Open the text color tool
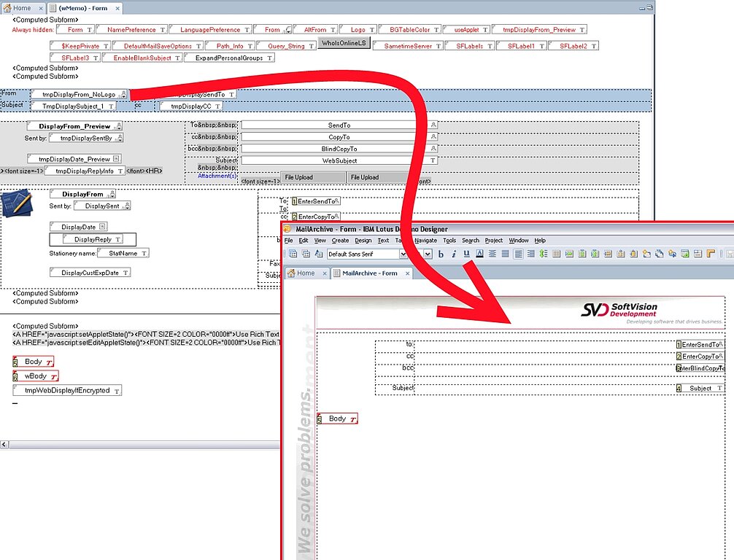 [x=479, y=254]
